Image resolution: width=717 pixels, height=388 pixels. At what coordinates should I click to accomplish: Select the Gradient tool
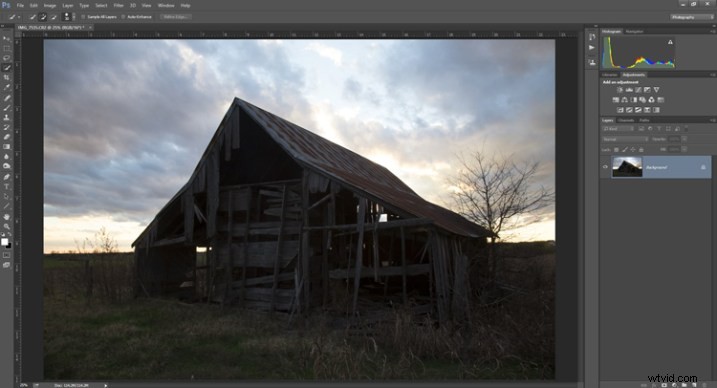click(x=6, y=147)
